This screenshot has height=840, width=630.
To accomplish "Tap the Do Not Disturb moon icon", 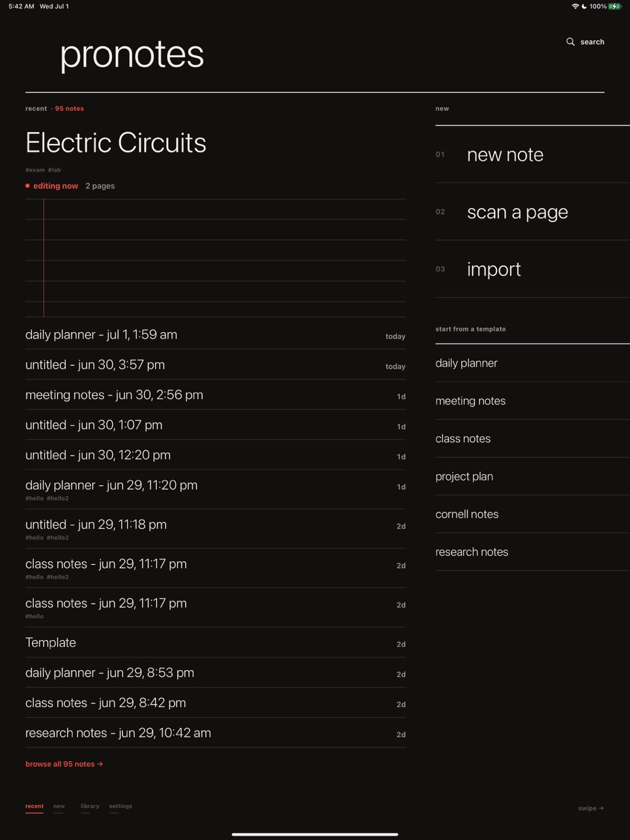I will (x=584, y=7).
